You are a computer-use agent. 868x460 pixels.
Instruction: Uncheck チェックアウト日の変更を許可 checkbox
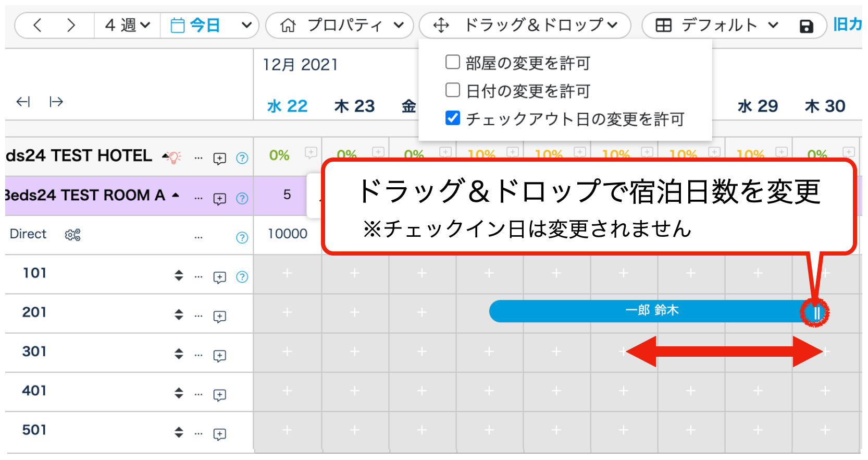tap(453, 118)
